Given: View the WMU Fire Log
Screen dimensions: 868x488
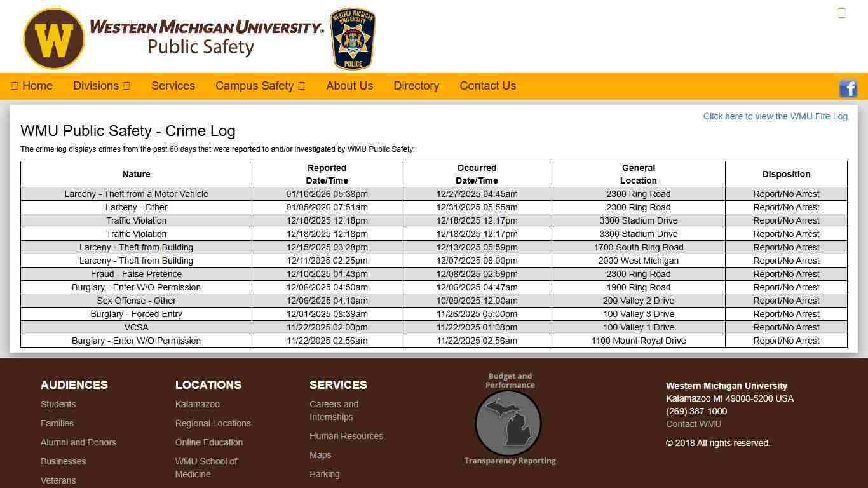Looking at the screenshot, I should tap(775, 116).
